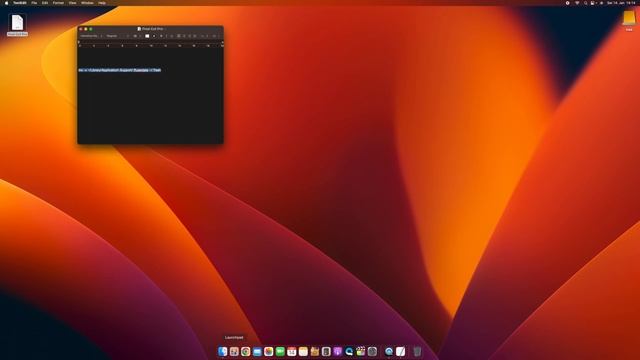Open the font size combo box
This screenshot has width=640, height=360.
tap(137, 36)
